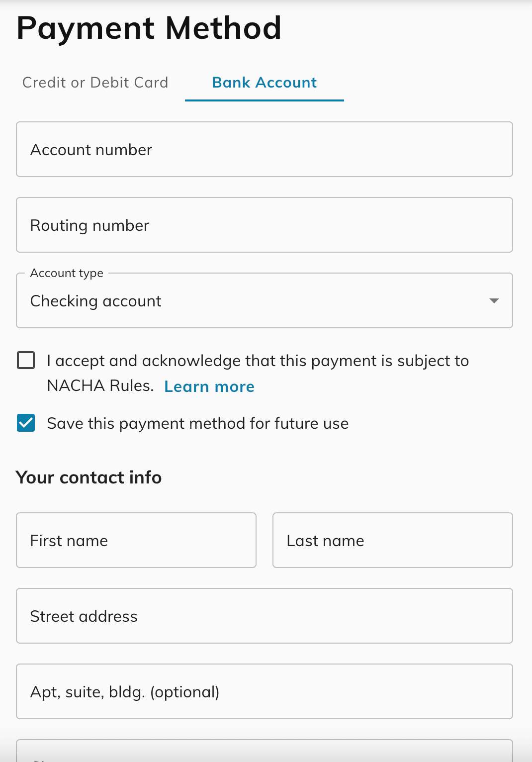Select the Last name input
The width and height of the screenshot is (532, 762).
pos(393,540)
